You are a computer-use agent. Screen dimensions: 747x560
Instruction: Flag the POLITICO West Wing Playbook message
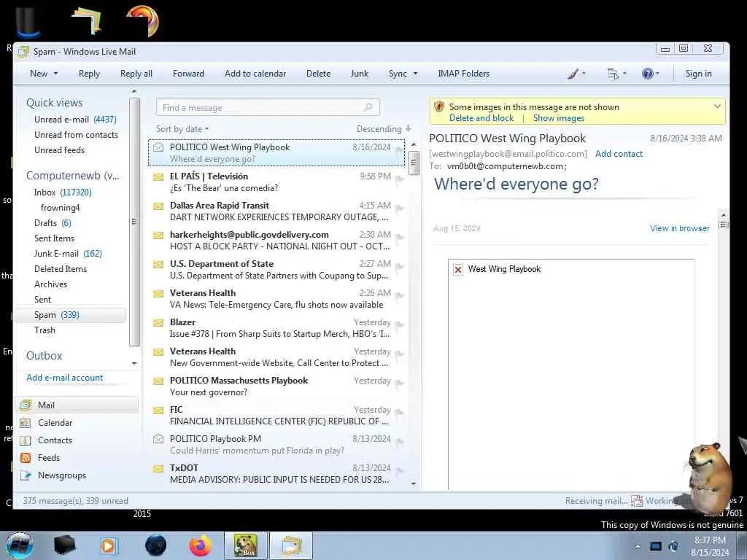coord(399,150)
